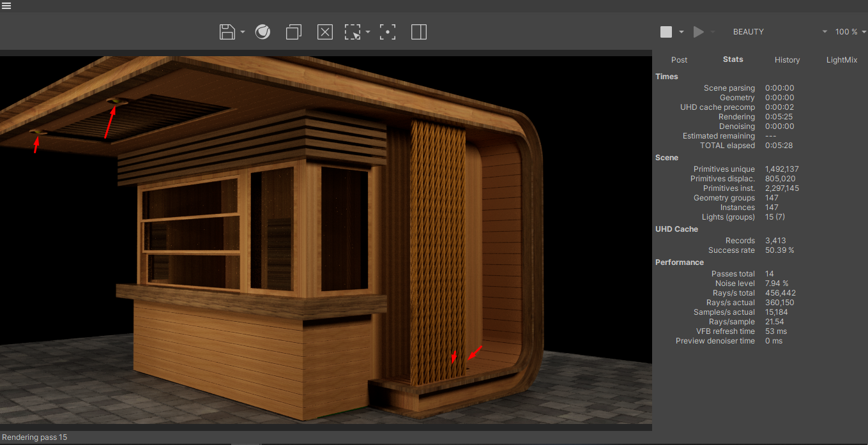Click the Save image icon
This screenshot has height=445, width=868.
(x=227, y=32)
